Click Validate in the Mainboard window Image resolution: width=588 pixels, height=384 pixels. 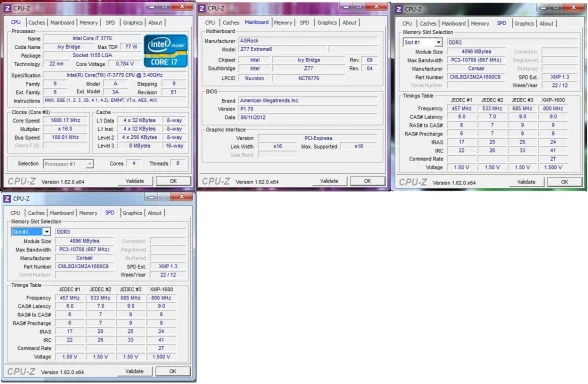[329, 181]
